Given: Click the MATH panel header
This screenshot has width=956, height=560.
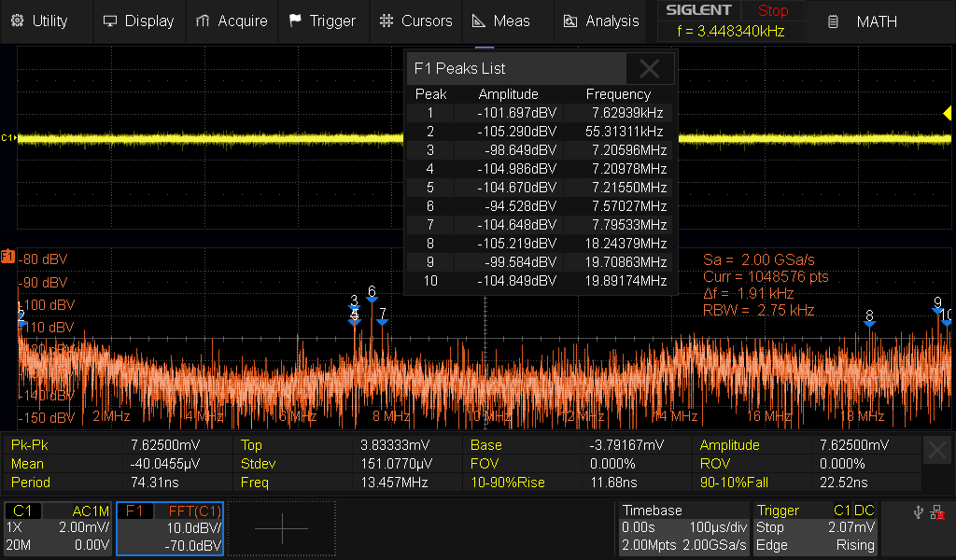Looking at the screenshot, I should click(876, 21).
